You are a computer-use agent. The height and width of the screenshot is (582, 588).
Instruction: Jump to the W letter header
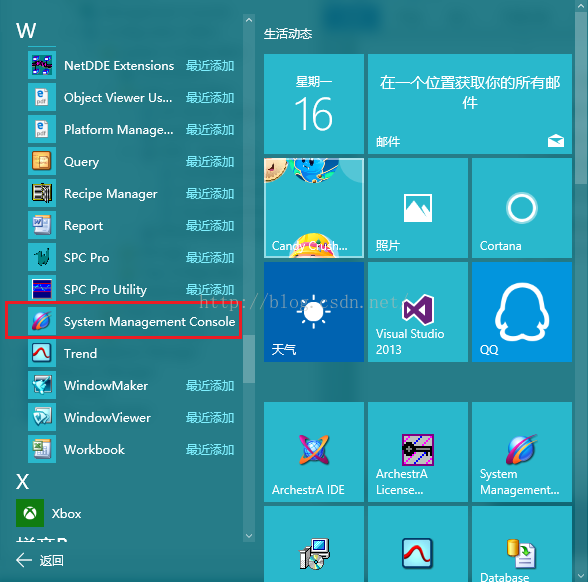26,31
